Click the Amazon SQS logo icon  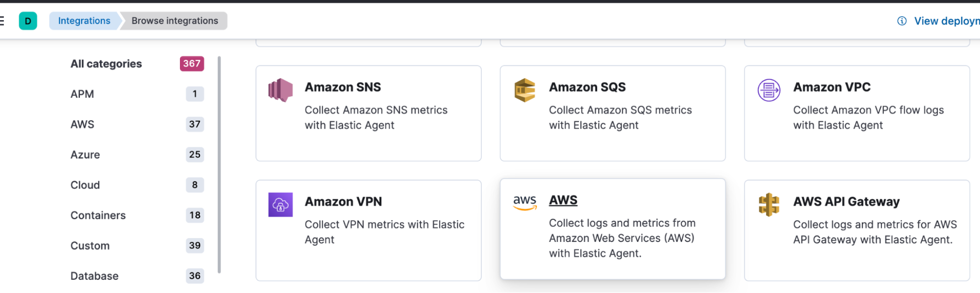click(525, 90)
